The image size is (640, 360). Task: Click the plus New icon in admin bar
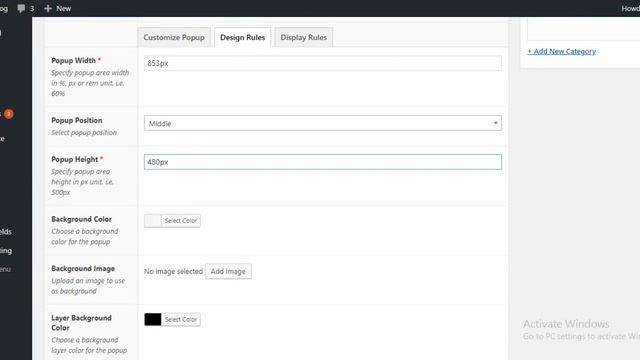pos(48,8)
